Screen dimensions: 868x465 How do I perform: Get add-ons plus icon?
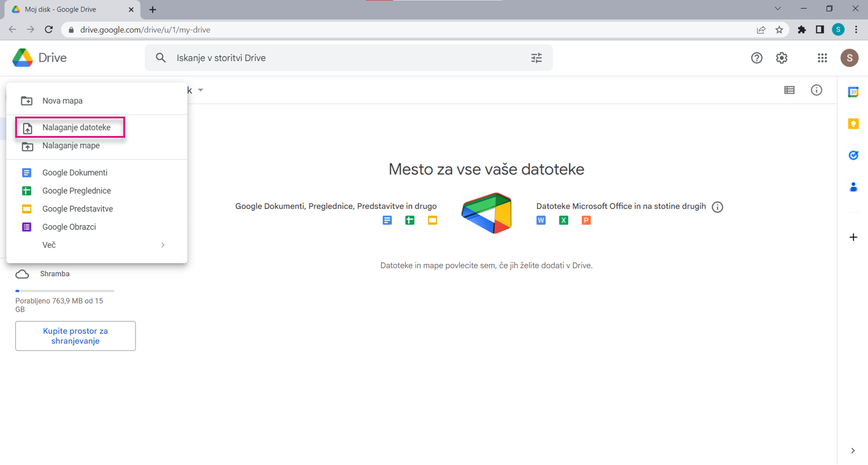pos(853,237)
